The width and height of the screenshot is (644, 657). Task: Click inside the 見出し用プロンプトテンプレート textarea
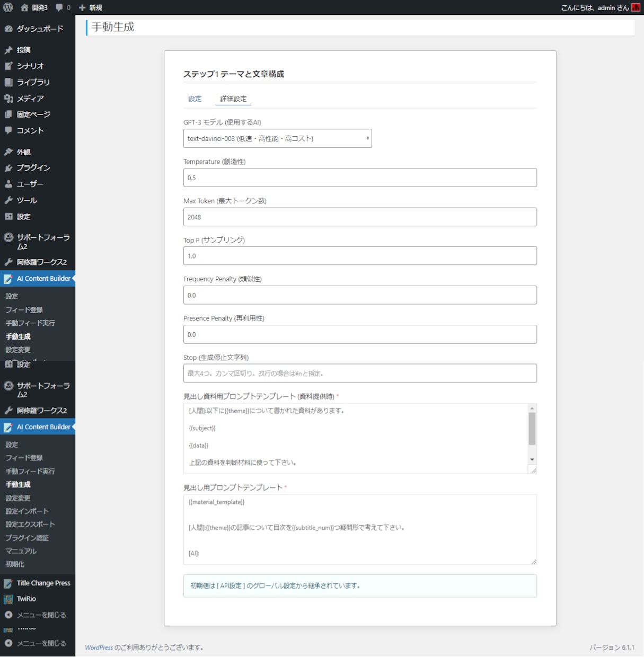(x=360, y=529)
